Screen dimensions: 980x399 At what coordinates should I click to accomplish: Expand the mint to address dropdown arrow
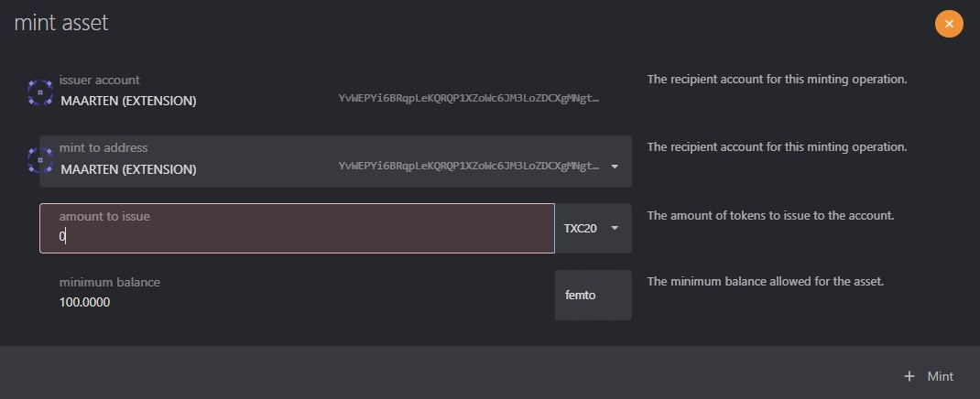pos(615,167)
